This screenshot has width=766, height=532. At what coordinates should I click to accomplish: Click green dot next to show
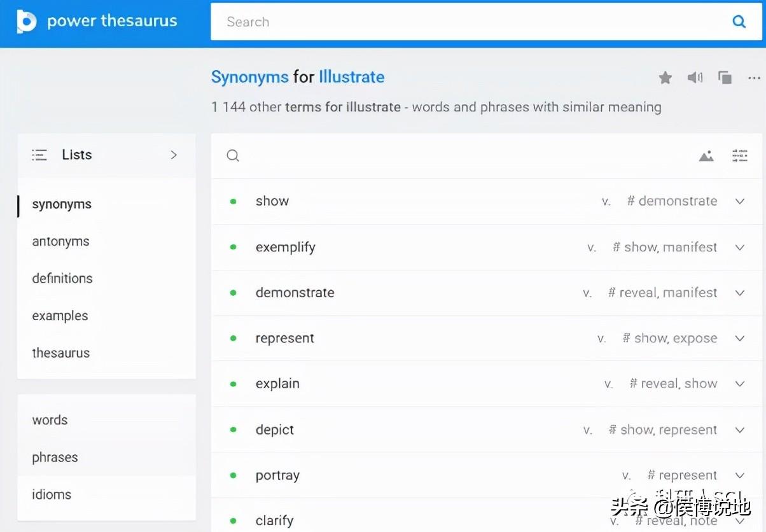tap(233, 201)
